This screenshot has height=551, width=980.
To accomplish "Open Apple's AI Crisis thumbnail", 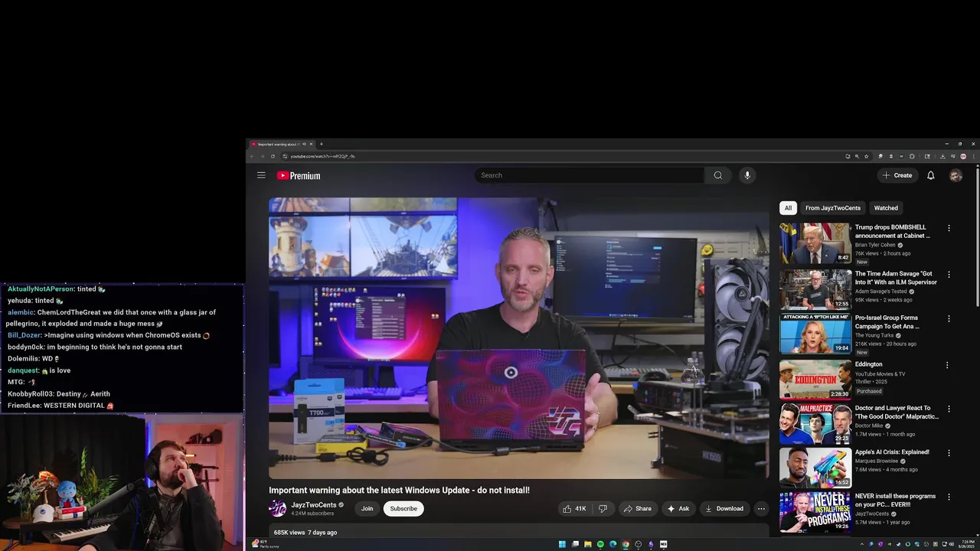I will point(815,468).
